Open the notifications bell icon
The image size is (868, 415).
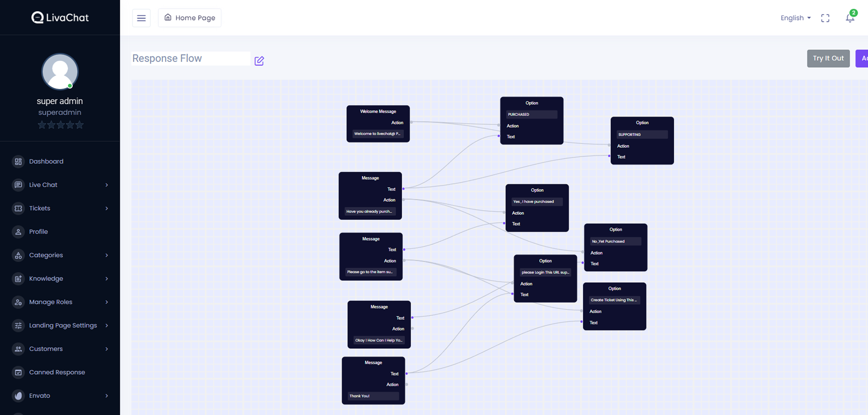click(850, 18)
